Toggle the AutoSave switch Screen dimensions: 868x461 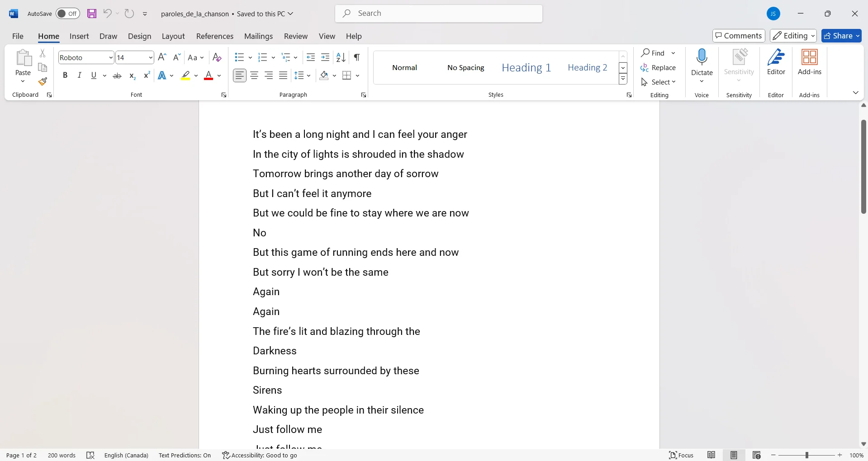click(68, 14)
